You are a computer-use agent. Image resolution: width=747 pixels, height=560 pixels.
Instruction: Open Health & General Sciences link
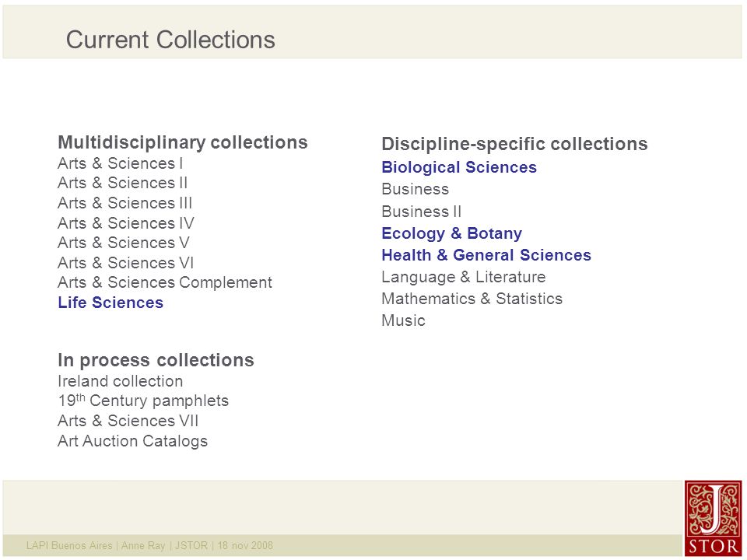point(486,255)
